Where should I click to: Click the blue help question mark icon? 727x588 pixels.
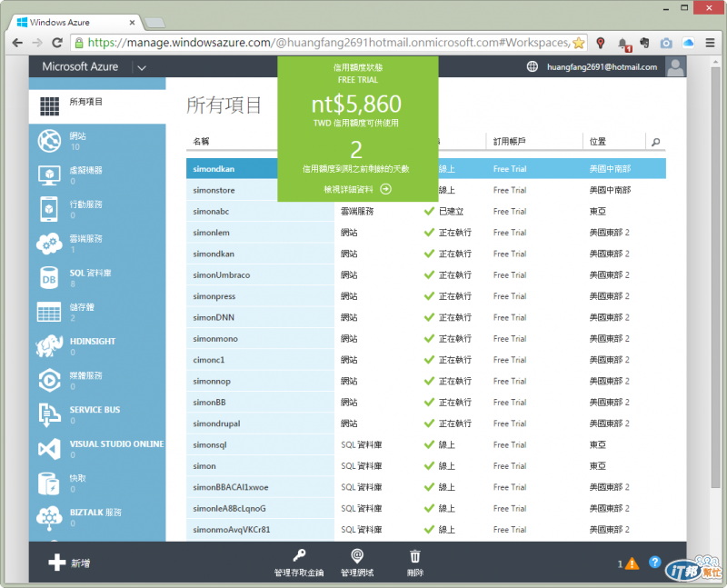pyautogui.click(x=654, y=562)
